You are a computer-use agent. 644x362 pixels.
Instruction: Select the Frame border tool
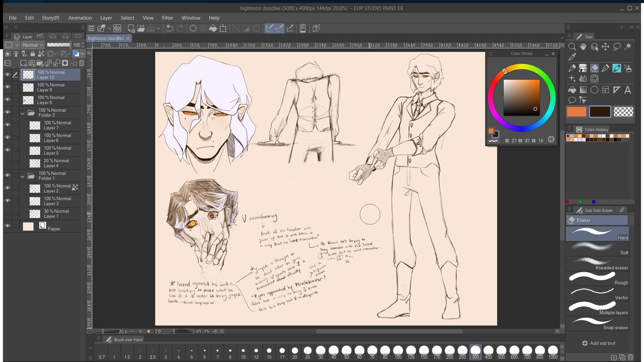[605, 90]
